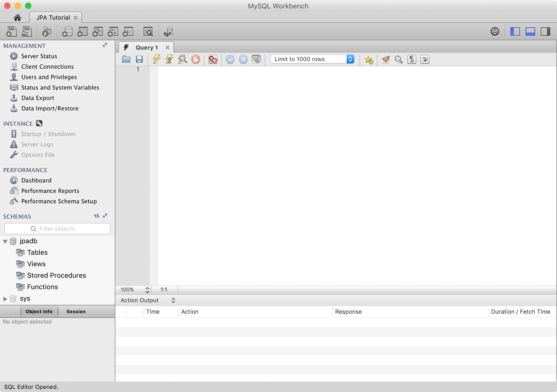Screen dimensions: 557x392
Task: Select Tables under jpadb
Action: (x=37, y=252)
